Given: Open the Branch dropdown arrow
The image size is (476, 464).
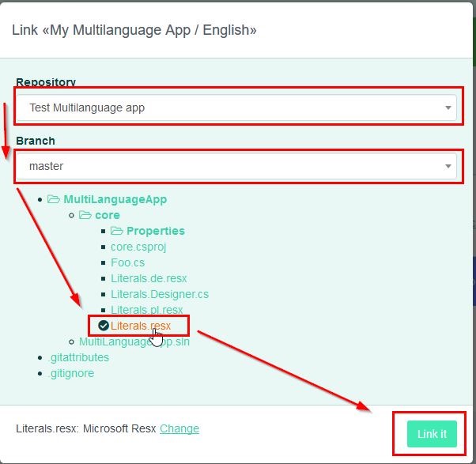Looking at the screenshot, I should 448,166.
